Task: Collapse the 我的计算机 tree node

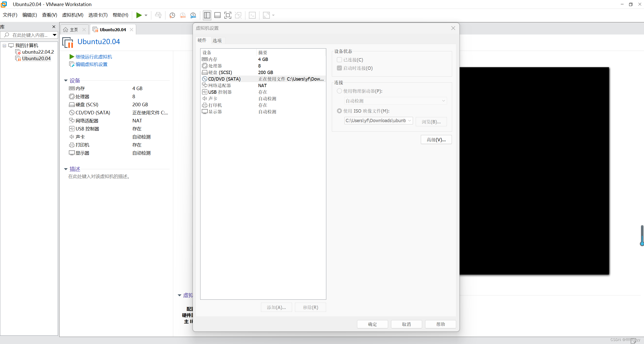Action: (4, 46)
